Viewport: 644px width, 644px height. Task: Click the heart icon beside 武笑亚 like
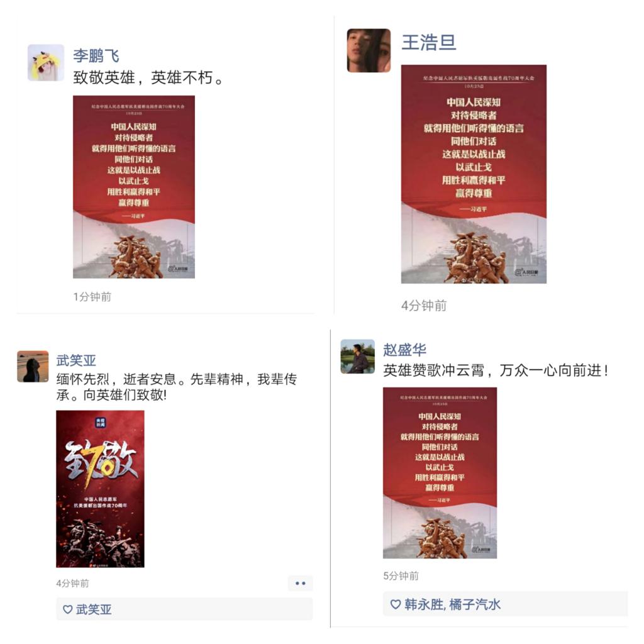67,609
